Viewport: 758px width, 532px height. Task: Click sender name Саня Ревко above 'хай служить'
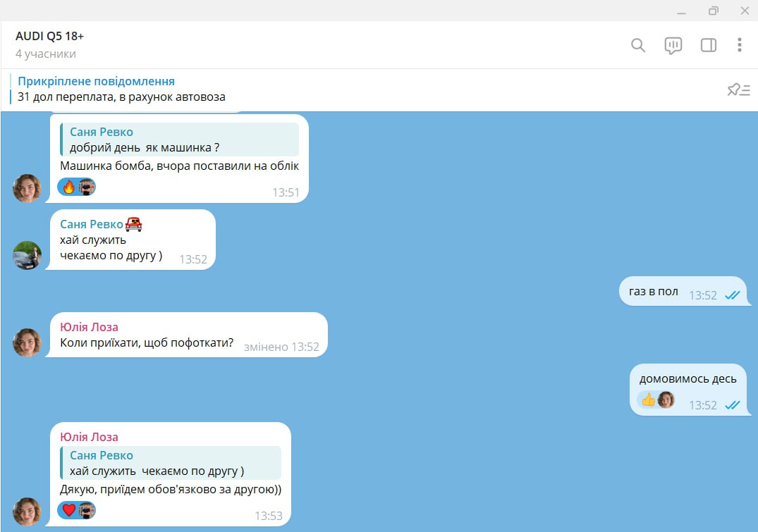click(92, 224)
